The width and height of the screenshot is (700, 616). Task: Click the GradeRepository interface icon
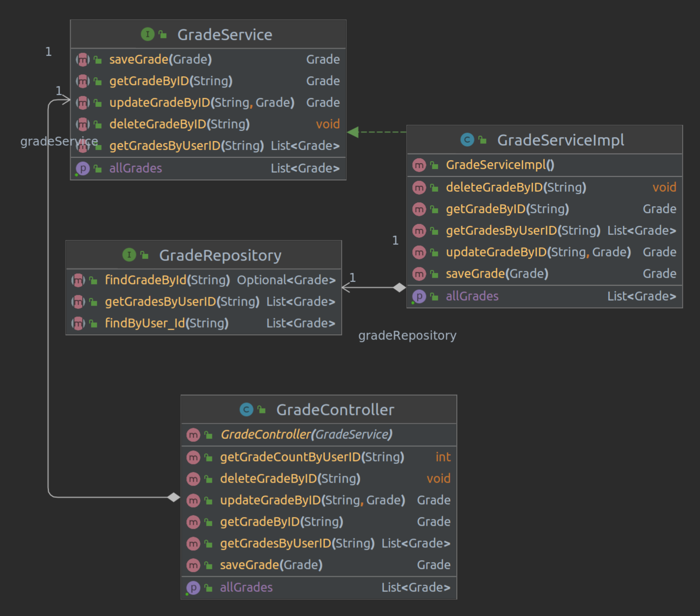(129, 255)
